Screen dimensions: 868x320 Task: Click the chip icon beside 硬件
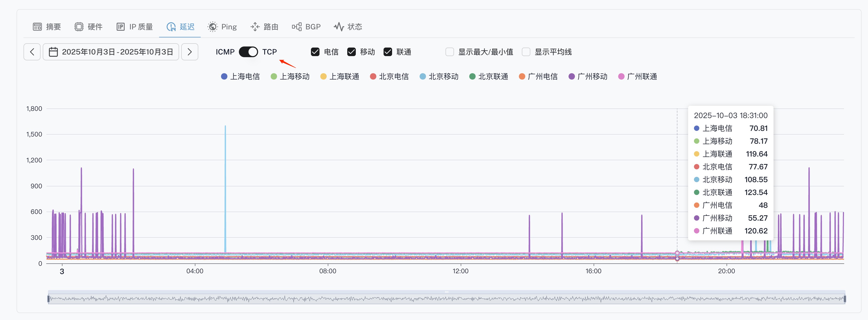click(x=78, y=27)
